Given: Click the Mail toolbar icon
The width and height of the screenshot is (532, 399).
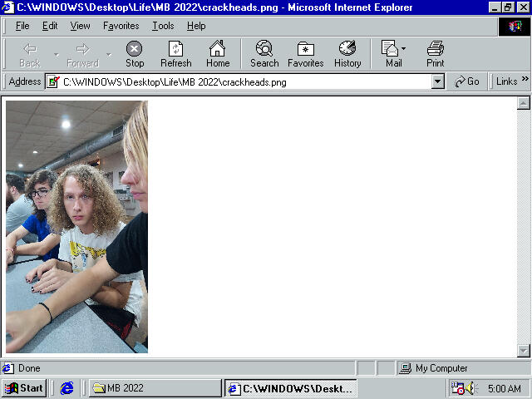Looking at the screenshot, I should (392, 53).
